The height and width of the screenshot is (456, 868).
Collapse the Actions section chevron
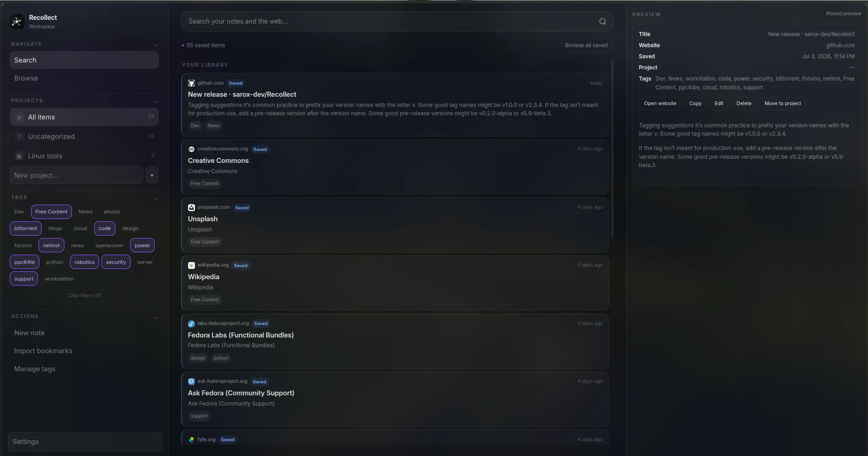tap(156, 317)
